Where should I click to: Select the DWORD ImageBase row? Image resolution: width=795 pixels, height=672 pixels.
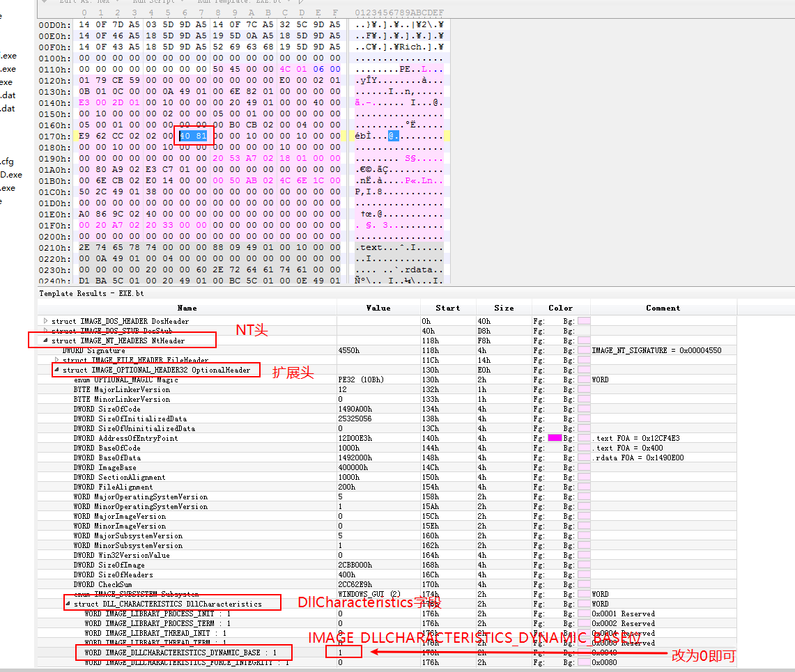point(387,467)
